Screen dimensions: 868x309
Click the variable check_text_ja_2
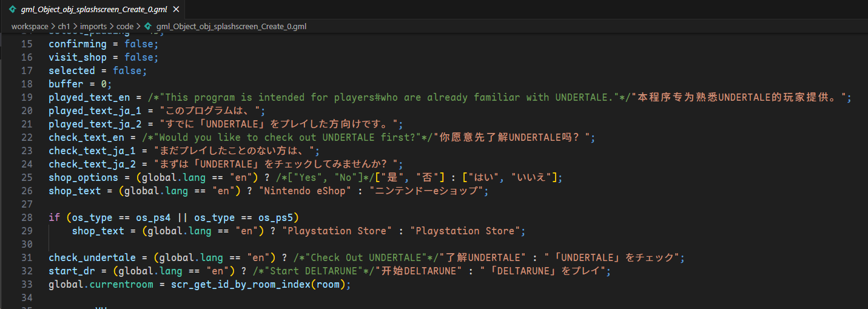(x=92, y=164)
